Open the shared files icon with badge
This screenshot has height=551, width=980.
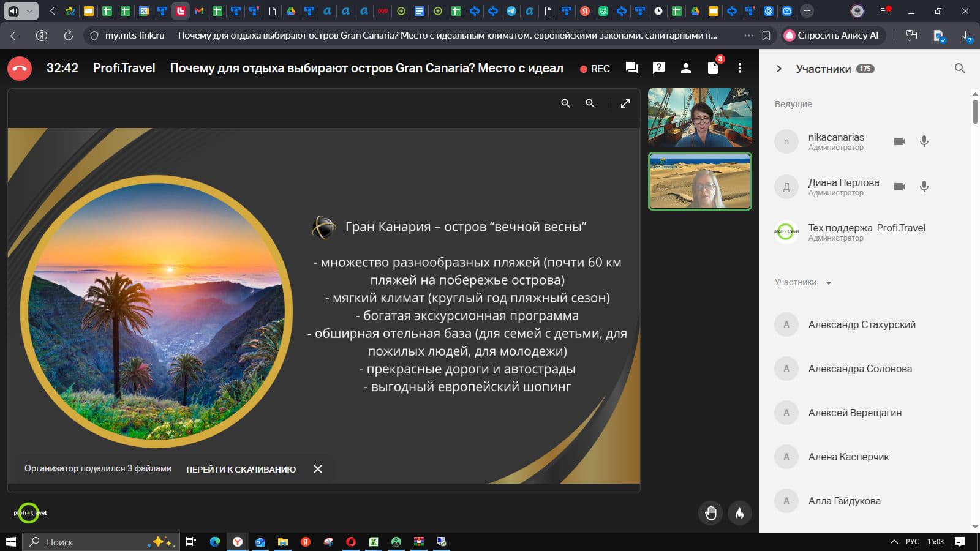[x=713, y=68]
